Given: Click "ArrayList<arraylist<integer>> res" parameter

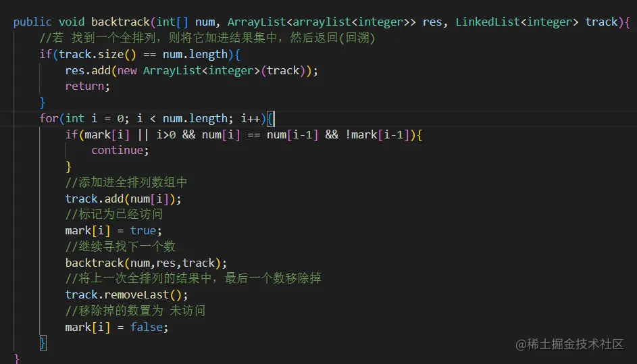Looking at the screenshot, I should pos(335,22).
